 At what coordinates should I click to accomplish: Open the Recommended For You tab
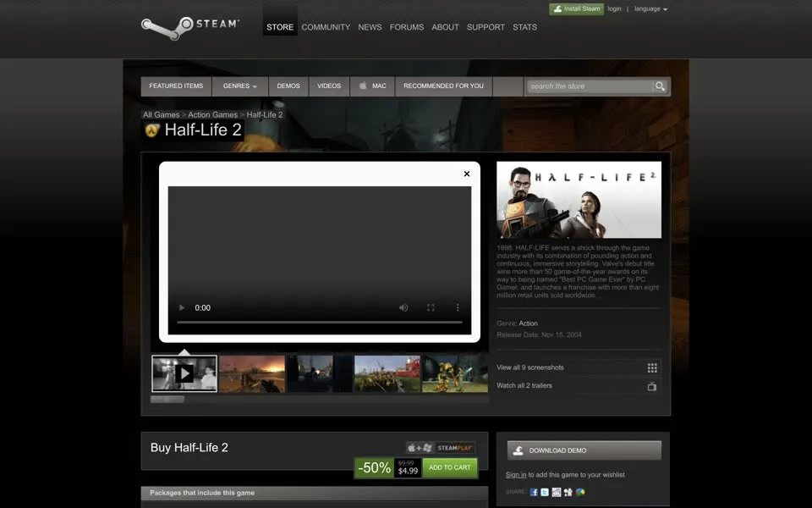[x=443, y=86]
